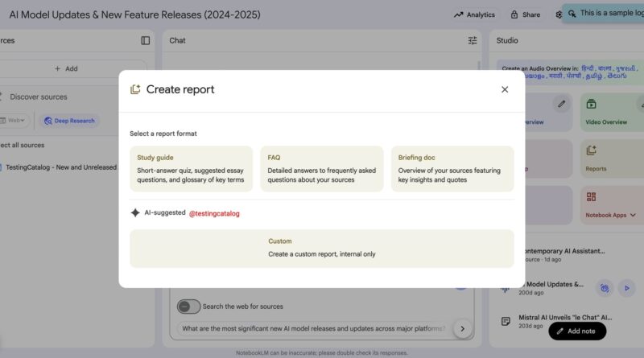Image resolution: width=644 pixels, height=358 pixels.
Task: Toggle Search the web for sources
Action: (x=188, y=307)
